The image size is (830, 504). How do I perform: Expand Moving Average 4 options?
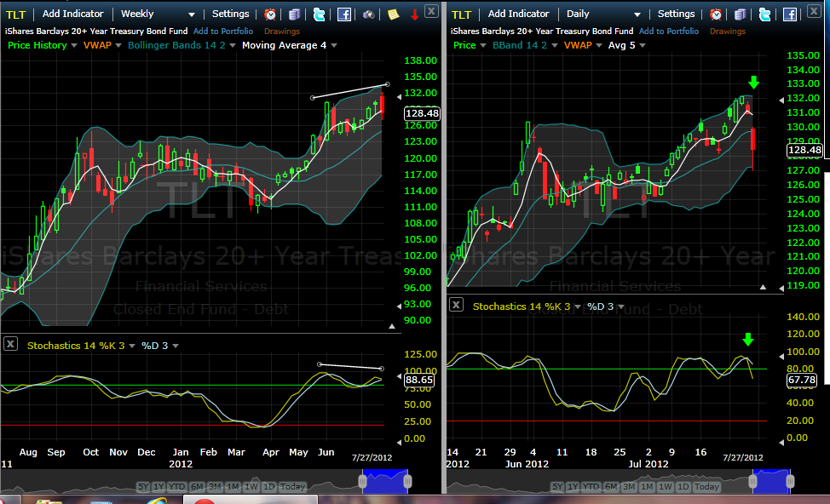point(334,45)
